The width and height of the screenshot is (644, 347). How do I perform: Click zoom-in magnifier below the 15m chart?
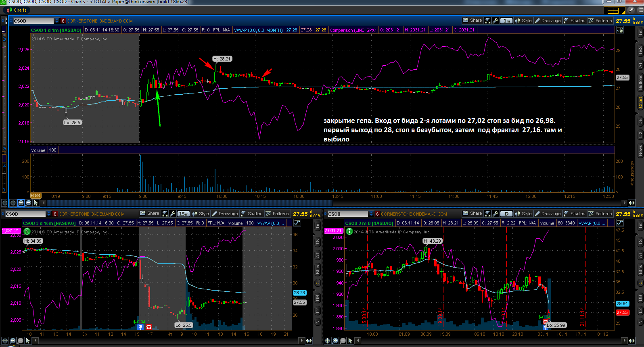click(13, 341)
